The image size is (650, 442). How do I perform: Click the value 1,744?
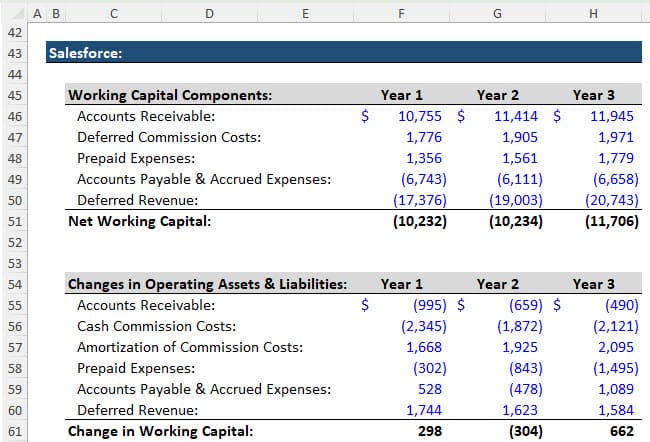click(x=424, y=410)
